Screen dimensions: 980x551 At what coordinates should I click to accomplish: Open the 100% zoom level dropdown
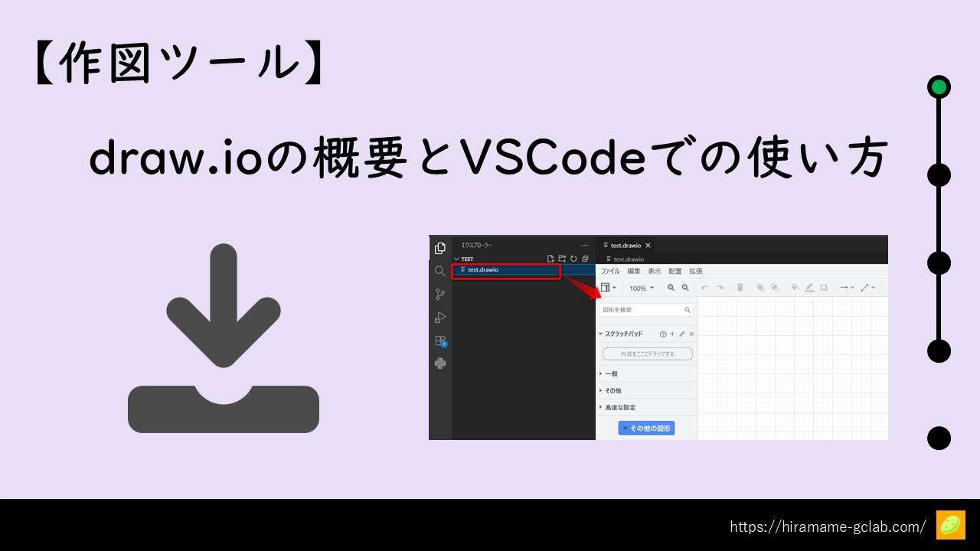[x=642, y=289]
